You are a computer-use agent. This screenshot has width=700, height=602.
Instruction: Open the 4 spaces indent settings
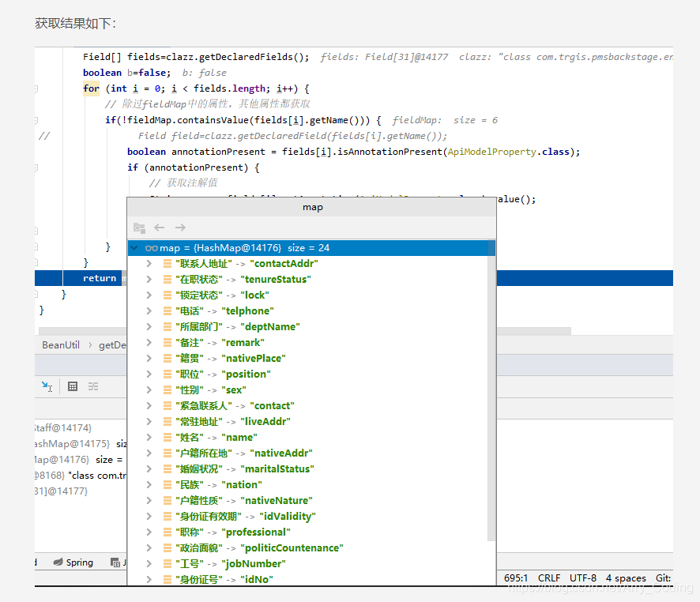tap(626, 578)
